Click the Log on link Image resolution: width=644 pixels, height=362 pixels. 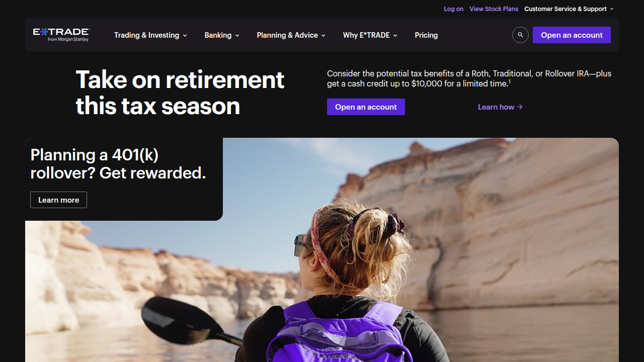453,9
